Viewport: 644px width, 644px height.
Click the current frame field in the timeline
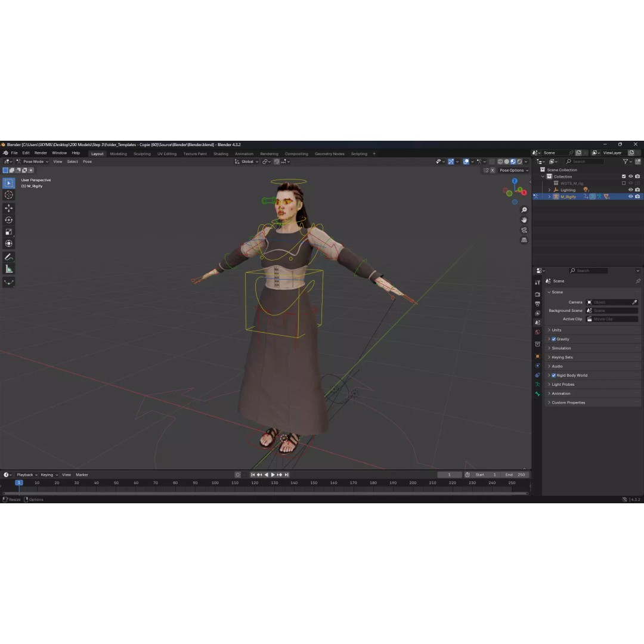coord(450,475)
